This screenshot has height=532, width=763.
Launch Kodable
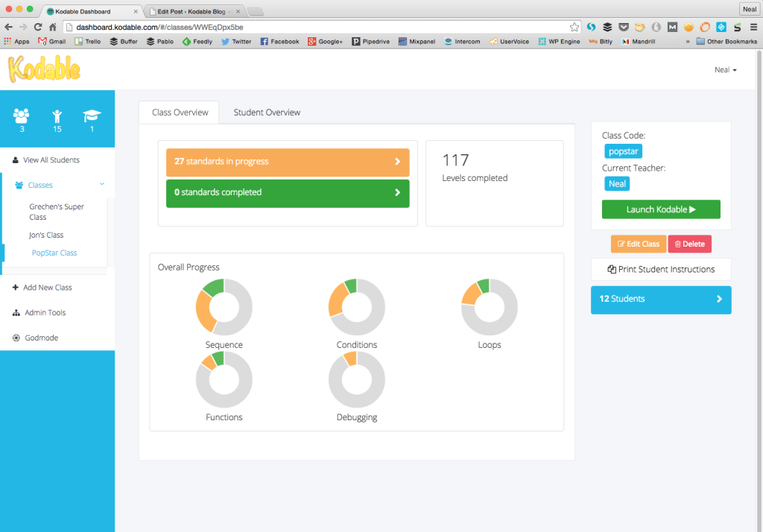click(660, 209)
